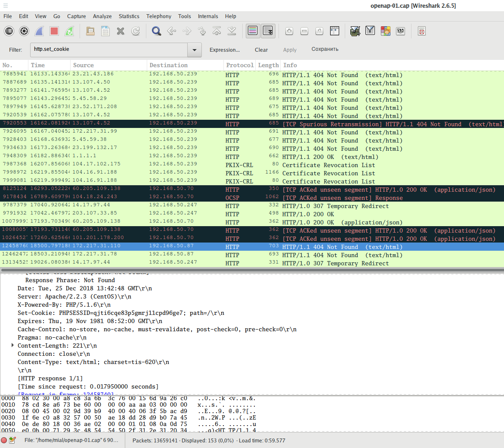Click the Find packet magnifier icon
This screenshot has width=504, height=448.
click(x=156, y=31)
